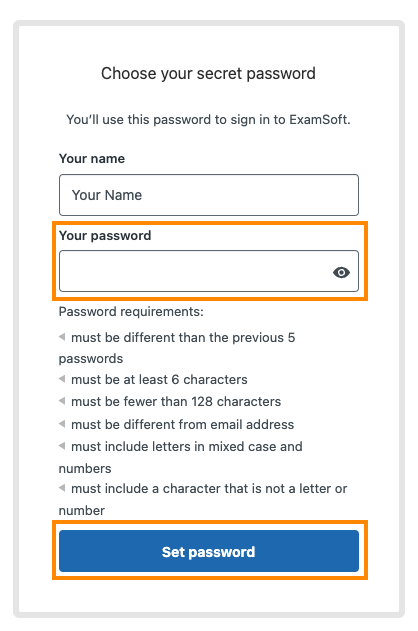
Task: Click arrow beside 'fewer than 128 characters'
Action: 62,401
